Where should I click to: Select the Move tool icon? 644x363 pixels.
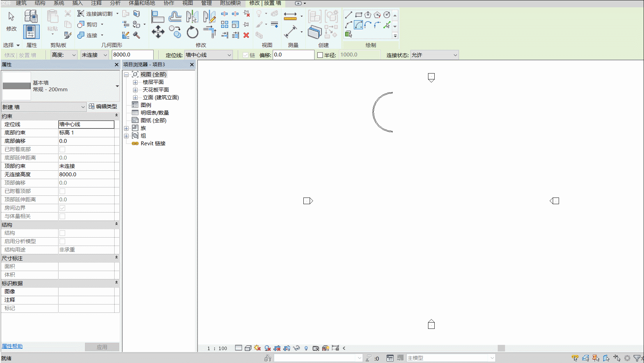click(158, 32)
